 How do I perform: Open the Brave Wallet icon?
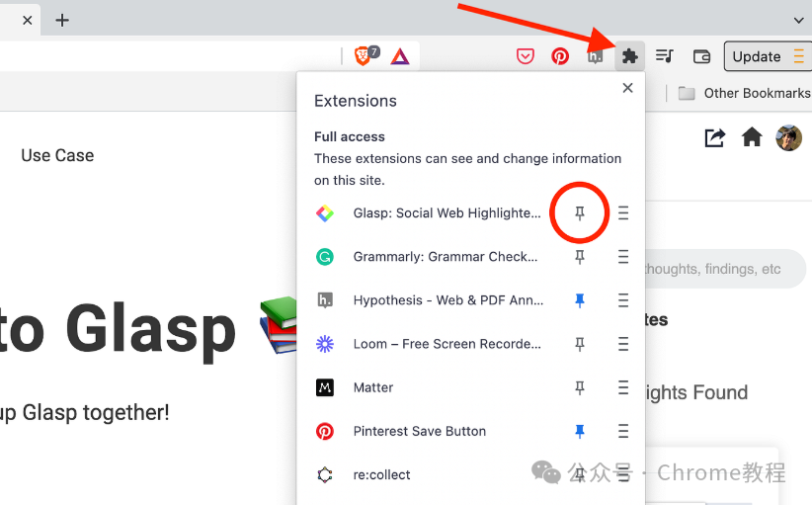coord(701,56)
